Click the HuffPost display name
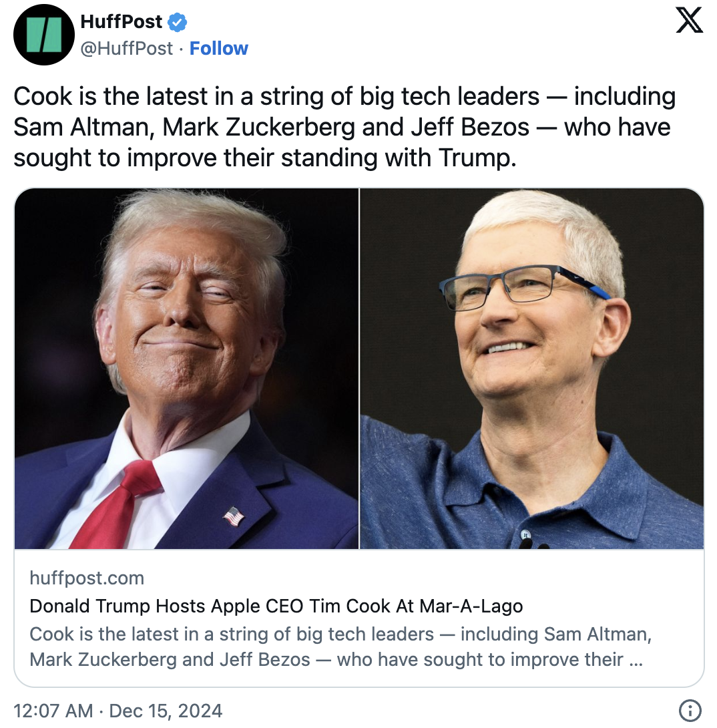The image size is (717, 728). point(121,22)
